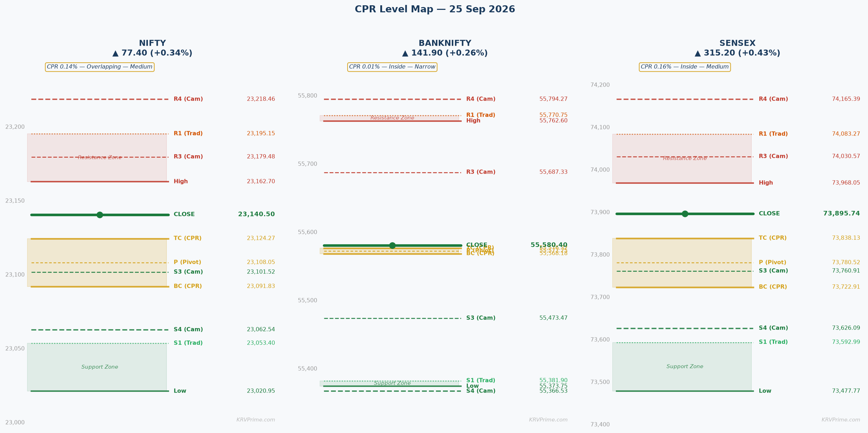This screenshot has width=868, height=433.
Task: Click the NIFTY CLOSE level label
Action: pos(184,214)
